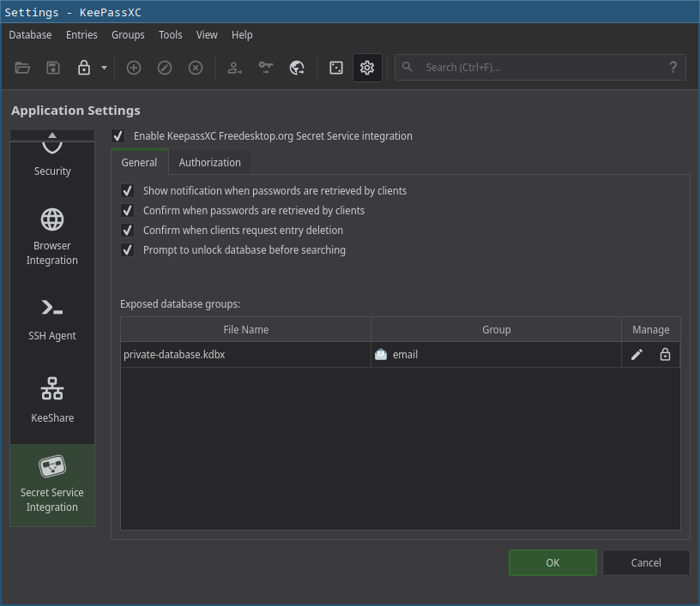
Task: Click the search magnifier icon
Action: pos(407,67)
